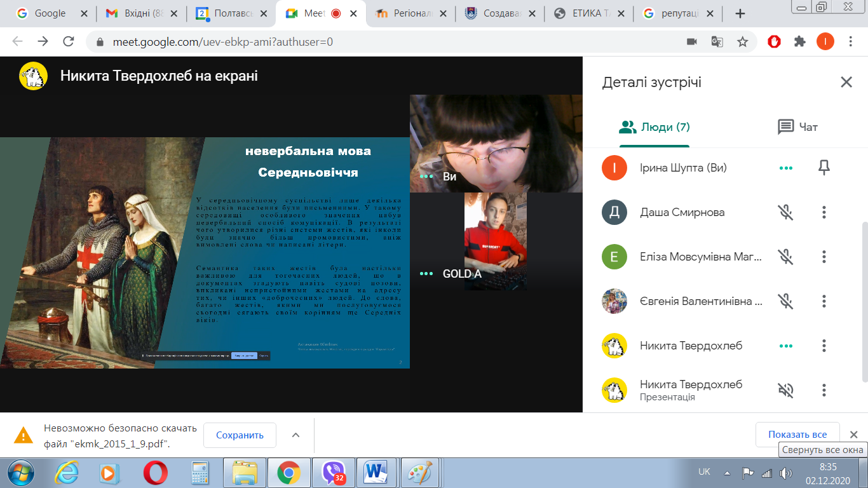Click Ірина Шупта's orange avatar
Screen dimensions: 868x488
coord(614,168)
